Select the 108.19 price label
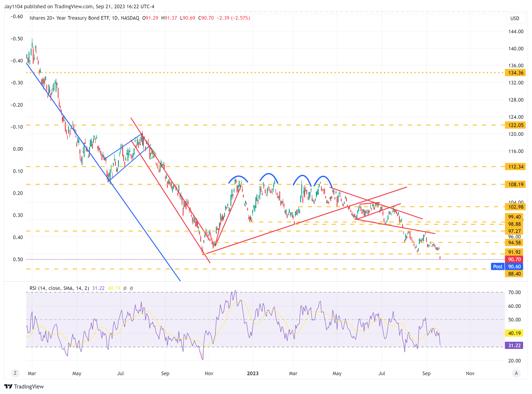The width and height of the screenshot is (532, 394). pyautogui.click(x=515, y=184)
